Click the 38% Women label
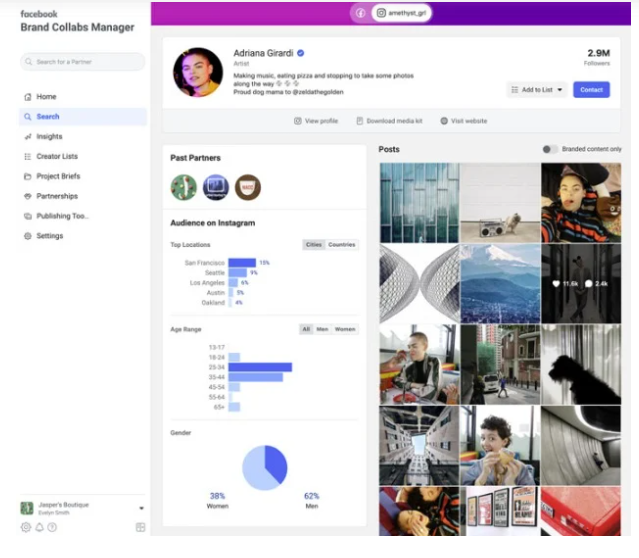The image size is (639, 558). tap(218, 501)
